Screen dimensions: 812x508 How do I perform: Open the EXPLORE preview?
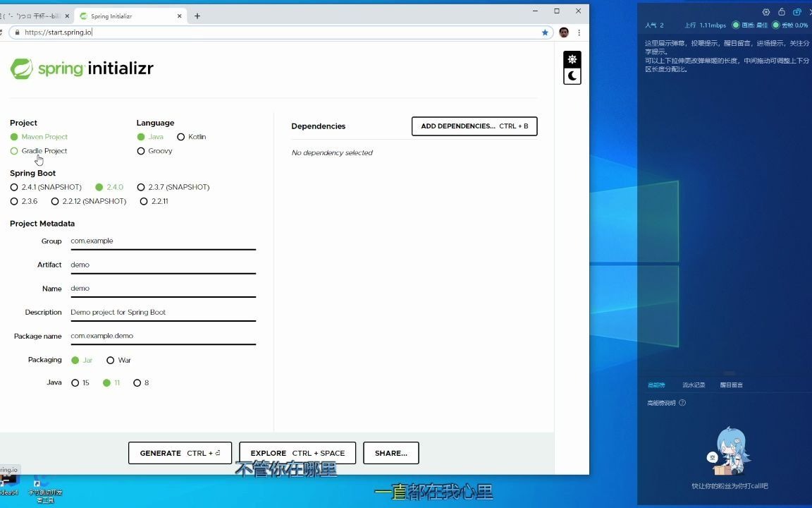[x=297, y=452]
